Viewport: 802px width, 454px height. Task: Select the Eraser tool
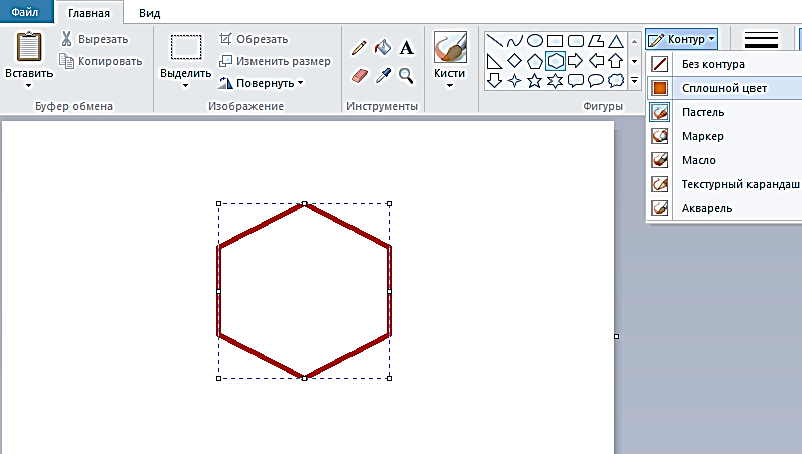click(x=360, y=76)
